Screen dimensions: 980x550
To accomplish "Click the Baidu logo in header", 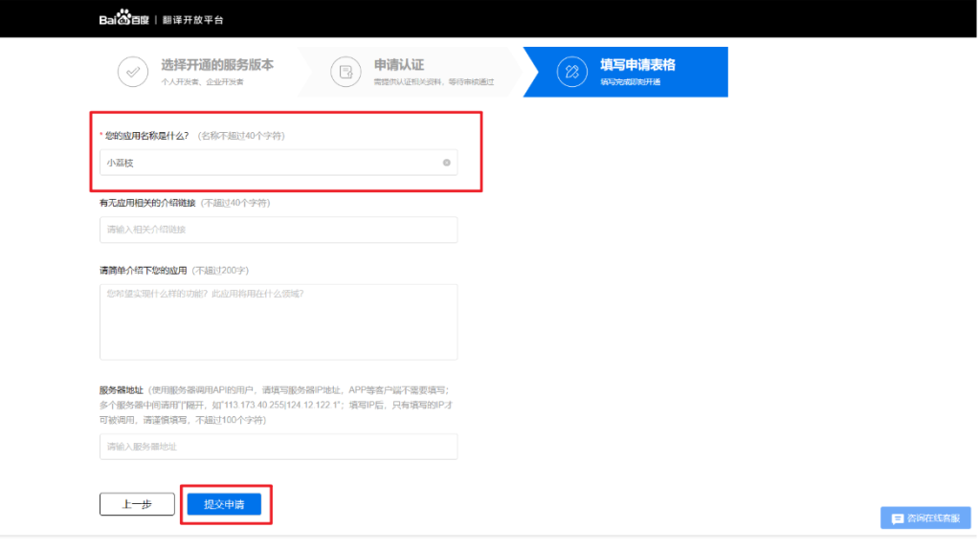I will click(x=123, y=17).
